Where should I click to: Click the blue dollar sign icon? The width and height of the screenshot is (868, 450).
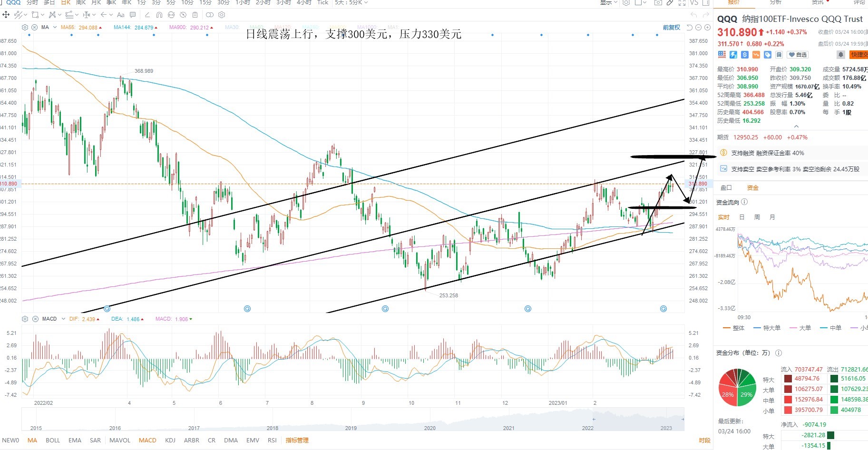[745, 55]
